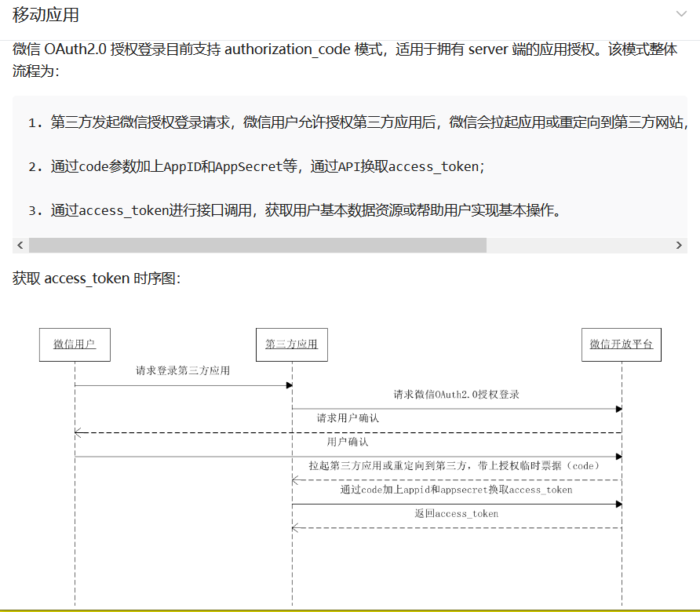Image resolution: width=700 pixels, height=612 pixels.
Task: Click the 请求用户确认 label
Action: (x=348, y=418)
